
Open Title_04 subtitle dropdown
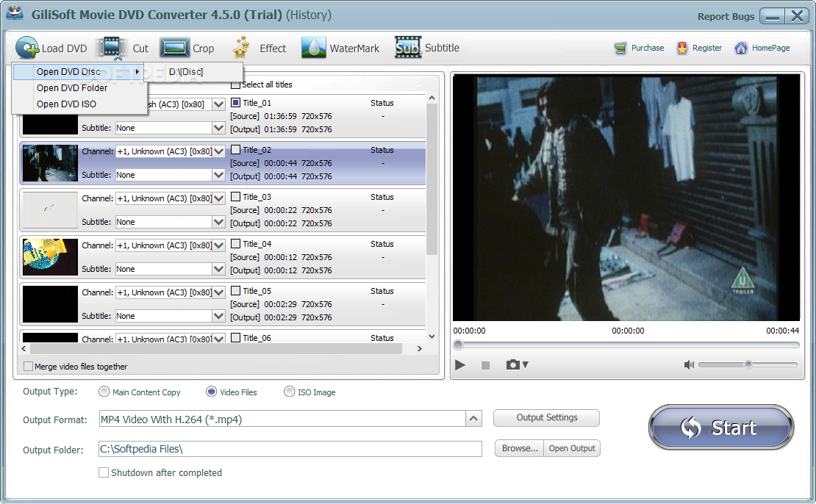[x=219, y=269]
